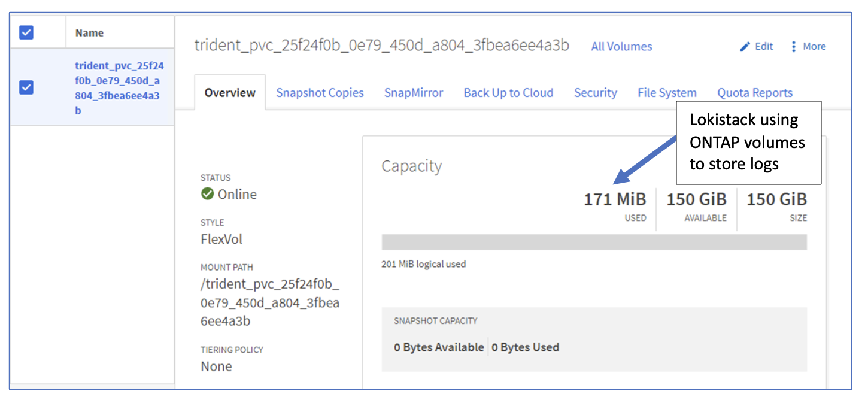Click the Snapshot Capacity panel
The height and width of the screenshot is (400, 868).
coord(594,340)
